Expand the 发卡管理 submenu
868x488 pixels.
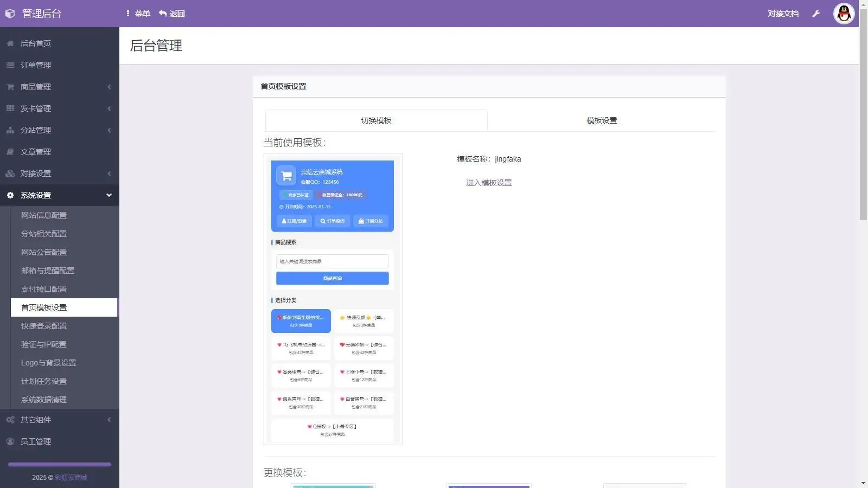pyautogui.click(x=109, y=108)
